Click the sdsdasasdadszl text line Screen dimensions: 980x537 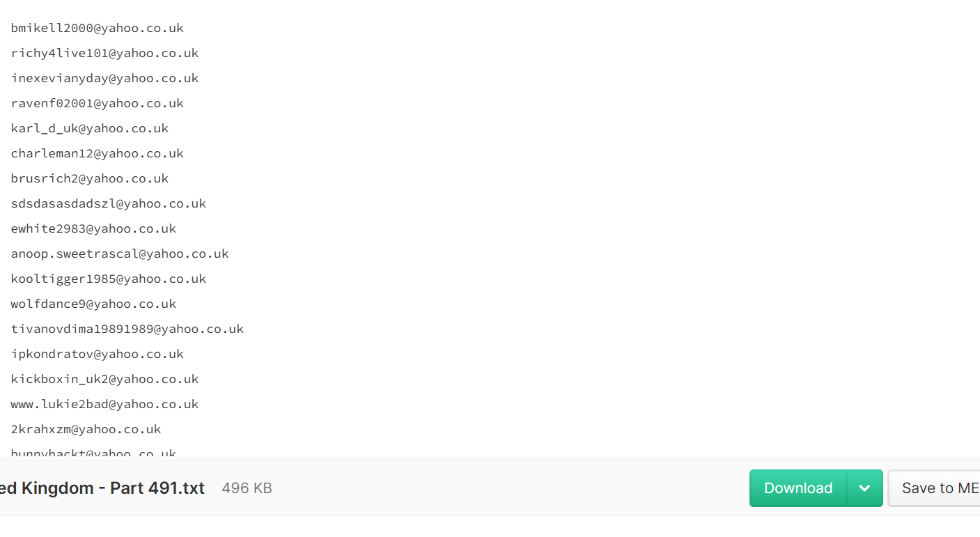point(109,204)
